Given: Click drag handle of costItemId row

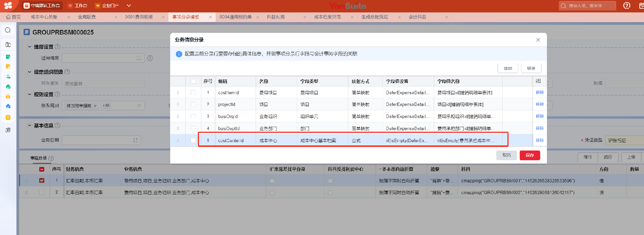Looking at the screenshot, I should (178, 93).
